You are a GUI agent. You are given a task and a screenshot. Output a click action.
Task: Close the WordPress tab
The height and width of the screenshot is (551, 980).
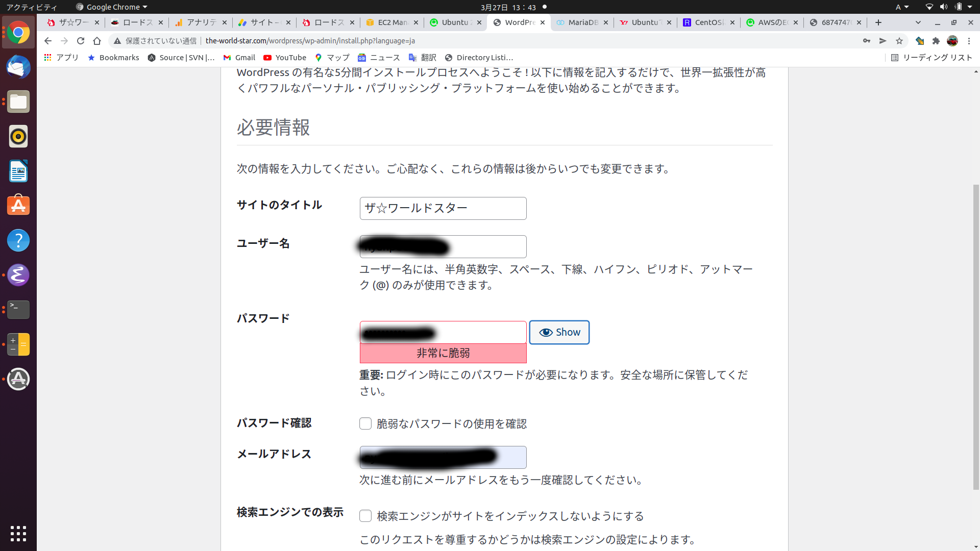click(x=543, y=22)
